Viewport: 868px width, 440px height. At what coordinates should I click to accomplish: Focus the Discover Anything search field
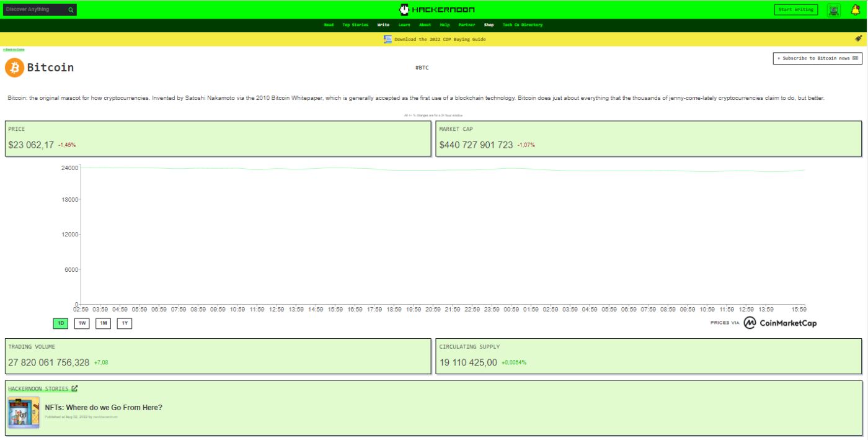(x=36, y=10)
